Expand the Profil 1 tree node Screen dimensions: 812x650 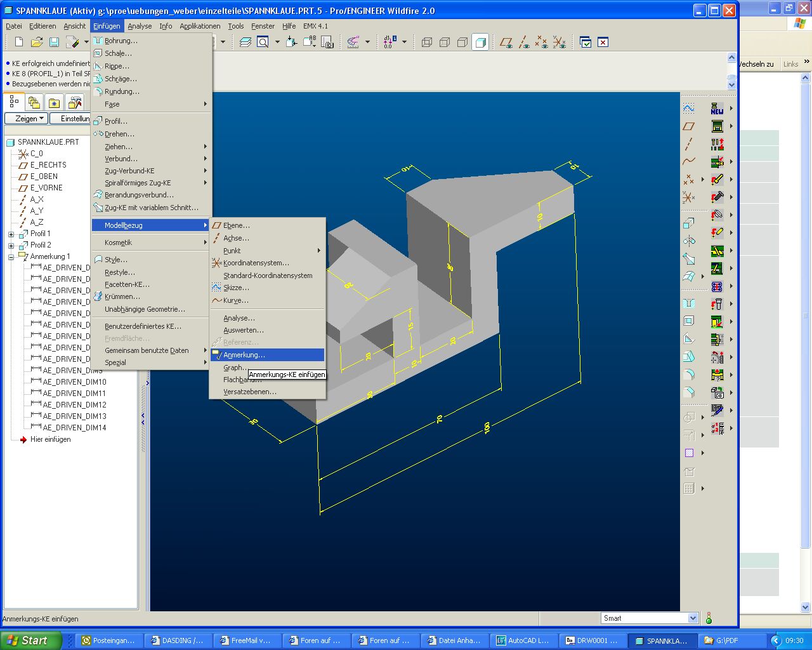[11, 234]
